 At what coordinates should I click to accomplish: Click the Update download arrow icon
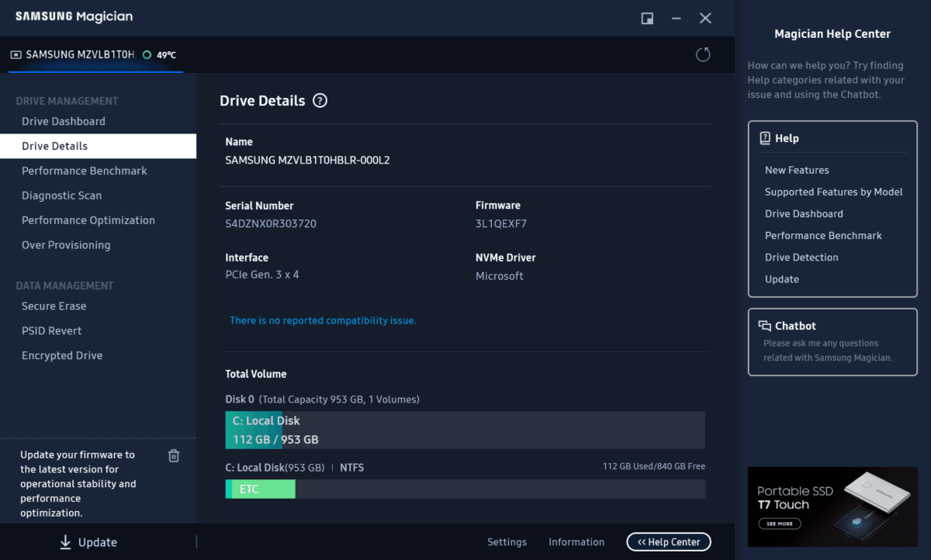coord(65,542)
